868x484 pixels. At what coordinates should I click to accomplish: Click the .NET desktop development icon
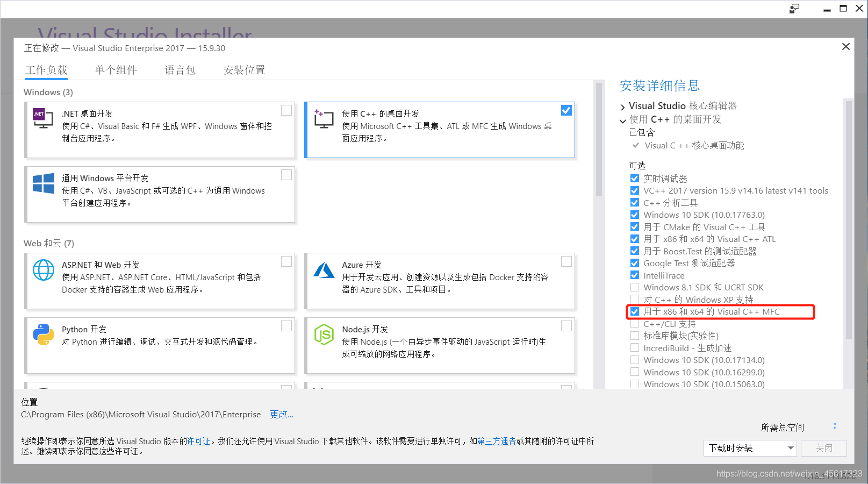pos(43,119)
